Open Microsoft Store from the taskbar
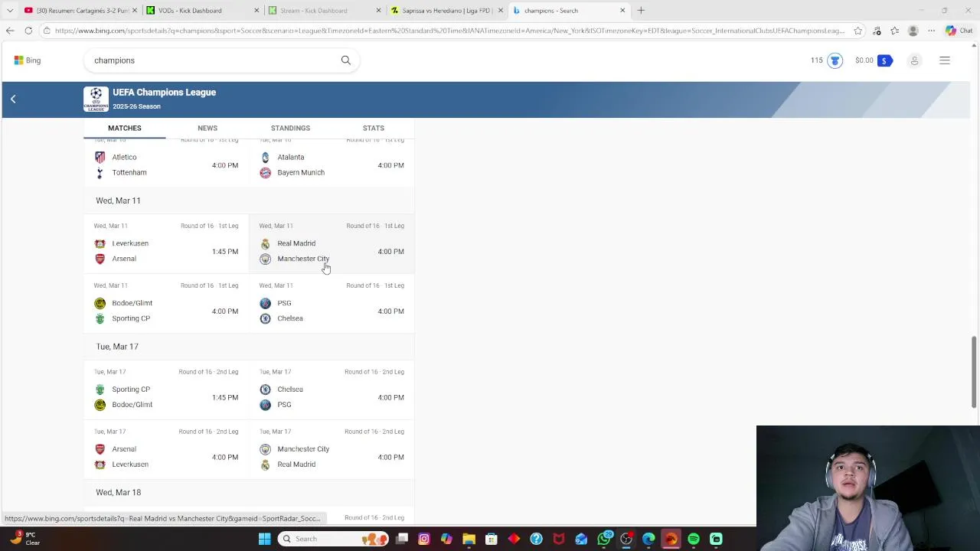The width and height of the screenshot is (980, 551). 492,539
